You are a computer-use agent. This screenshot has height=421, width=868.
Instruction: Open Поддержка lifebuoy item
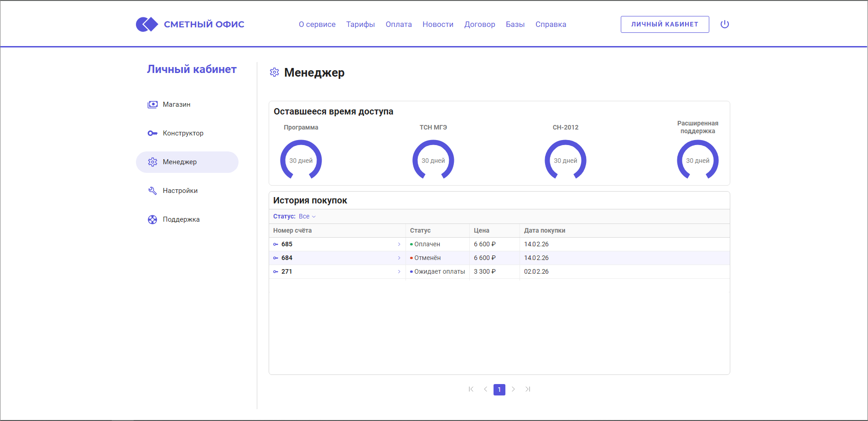181,219
